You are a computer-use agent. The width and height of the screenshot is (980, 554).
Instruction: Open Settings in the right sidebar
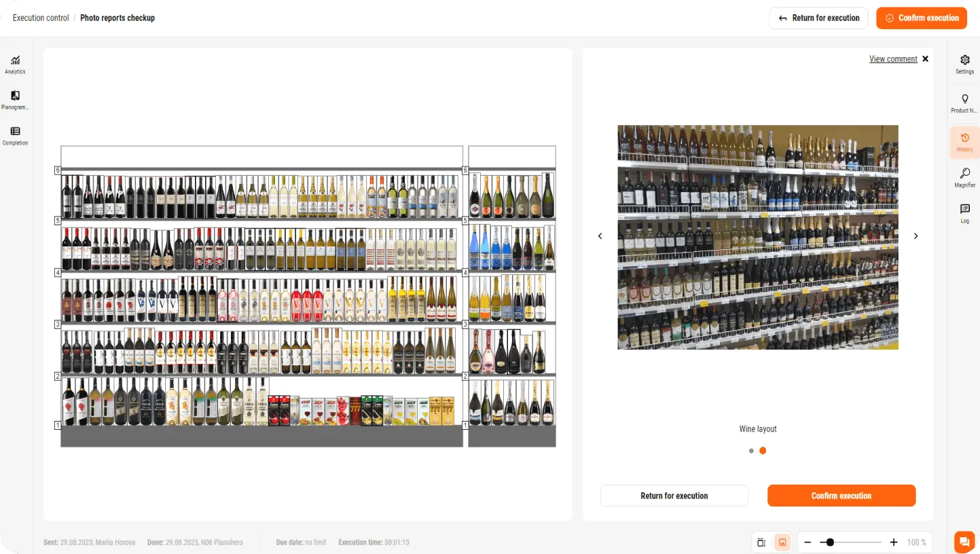964,64
